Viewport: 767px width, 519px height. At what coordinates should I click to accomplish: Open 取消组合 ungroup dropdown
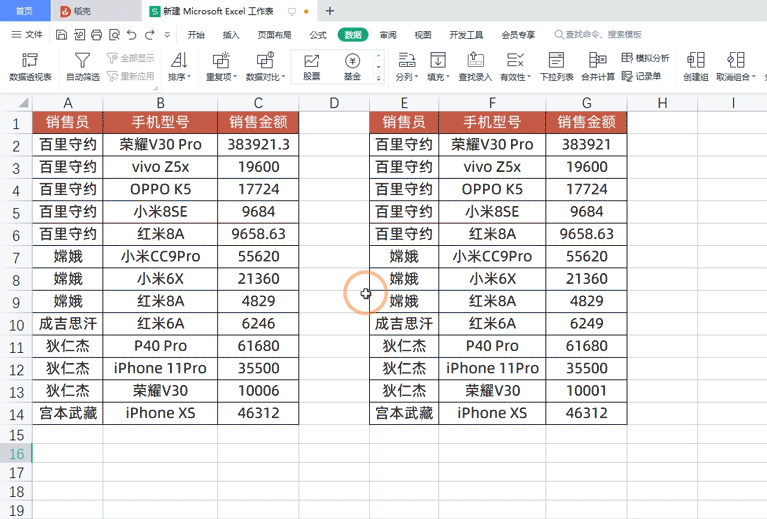[x=736, y=67]
